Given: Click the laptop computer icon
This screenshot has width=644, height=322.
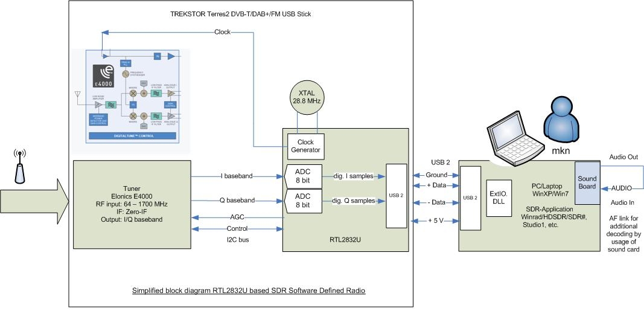Looking at the screenshot, I should pyautogui.click(x=515, y=138).
